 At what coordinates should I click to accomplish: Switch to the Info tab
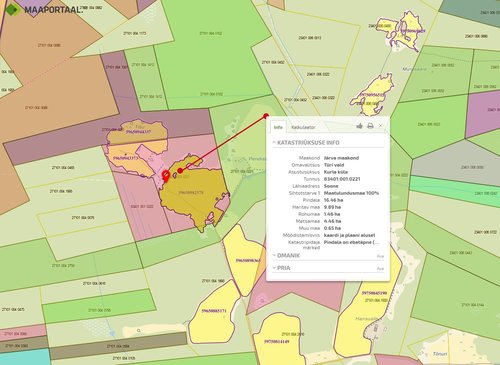[278, 127]
